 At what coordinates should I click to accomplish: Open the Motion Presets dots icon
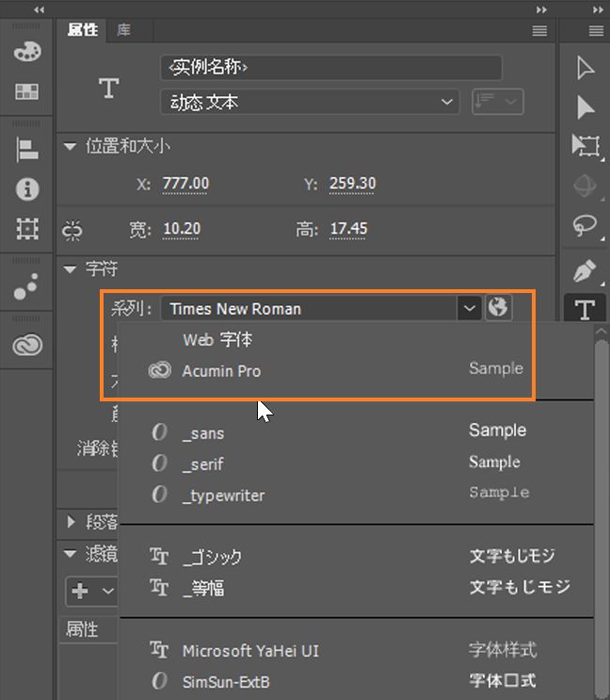[26, 286]
